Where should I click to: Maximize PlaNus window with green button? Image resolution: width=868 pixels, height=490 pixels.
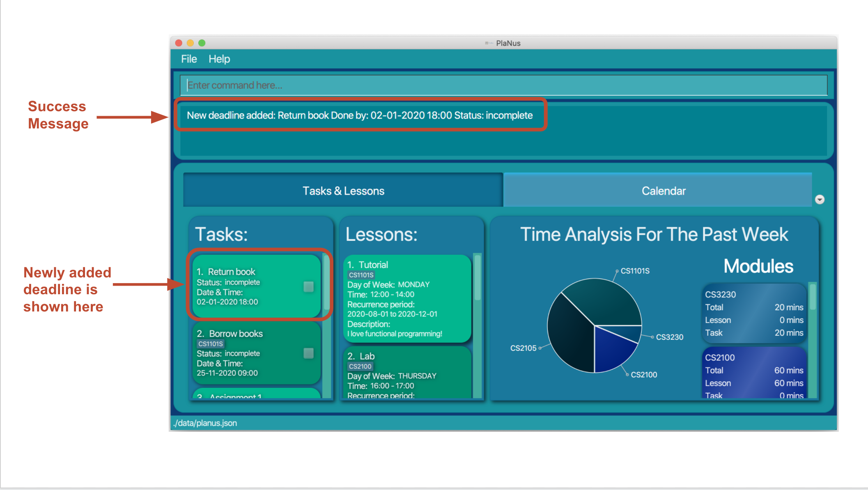pos(202,43)
